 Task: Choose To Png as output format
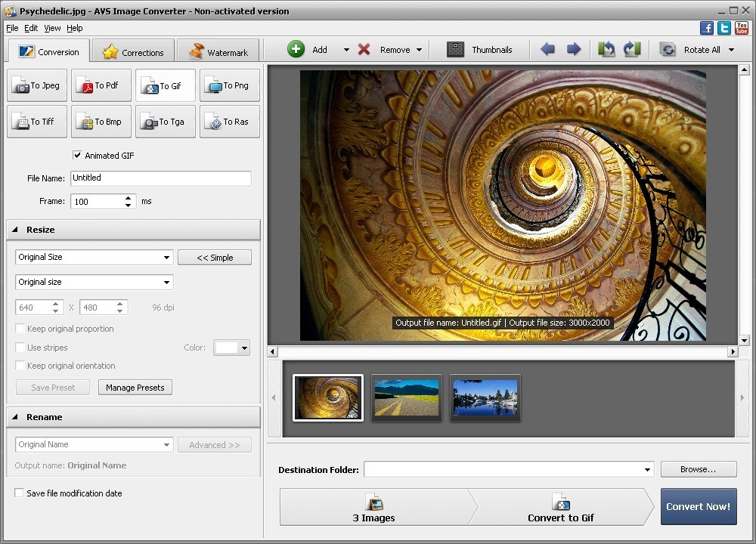pyautogui.click(x=229, y=85)
